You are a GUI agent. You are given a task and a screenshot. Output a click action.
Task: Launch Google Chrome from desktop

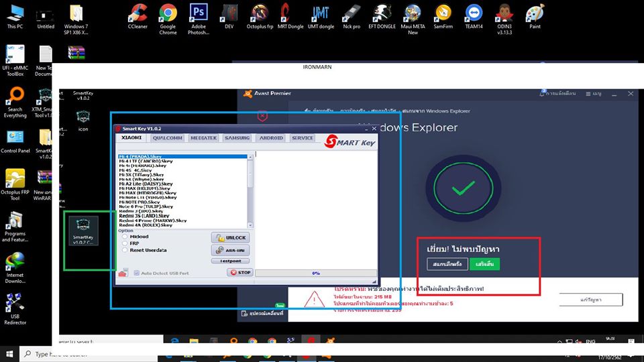click(168, 19)
